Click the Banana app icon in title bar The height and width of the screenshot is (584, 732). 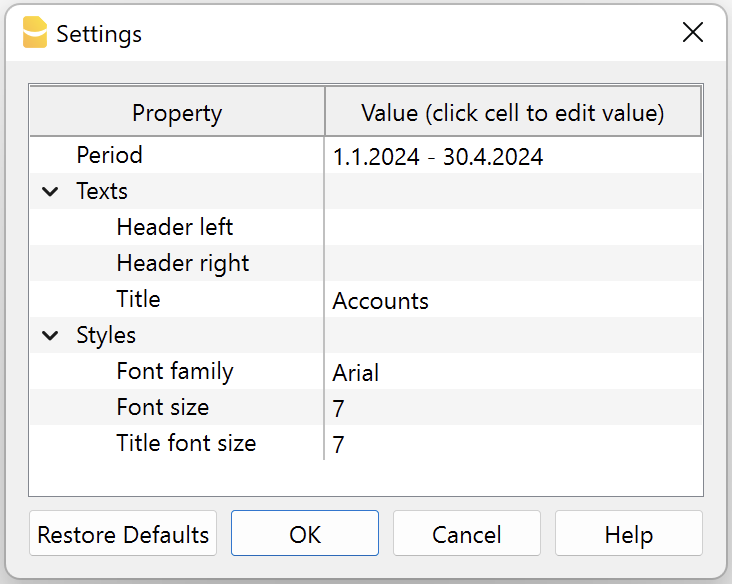35,33
